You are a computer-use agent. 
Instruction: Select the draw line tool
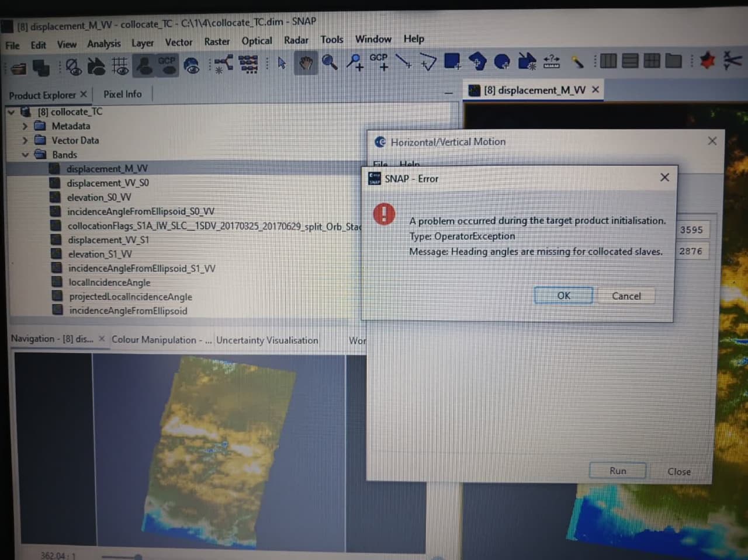pos(403,61)
